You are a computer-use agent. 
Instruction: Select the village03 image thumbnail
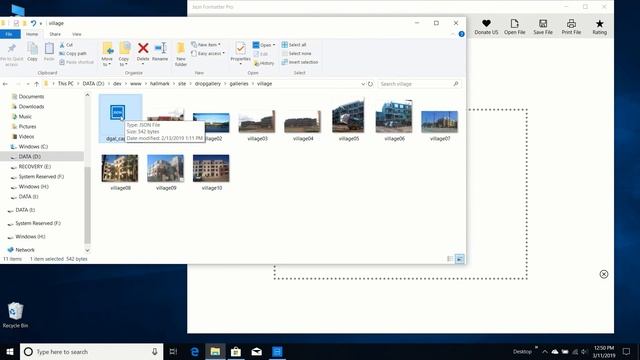257,121
